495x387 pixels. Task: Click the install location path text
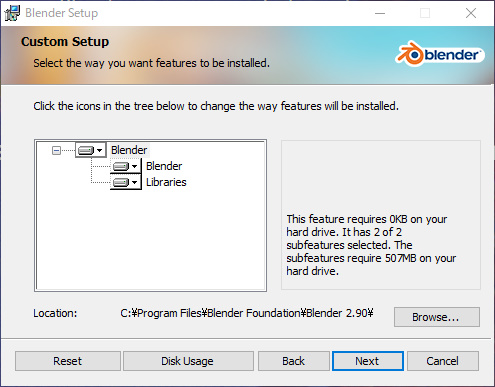(247, 313)
